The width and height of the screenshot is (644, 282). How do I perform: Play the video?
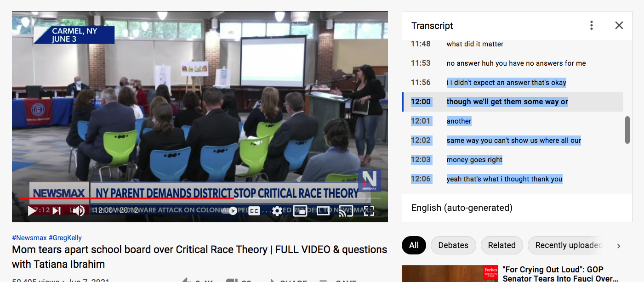(32, 211)
